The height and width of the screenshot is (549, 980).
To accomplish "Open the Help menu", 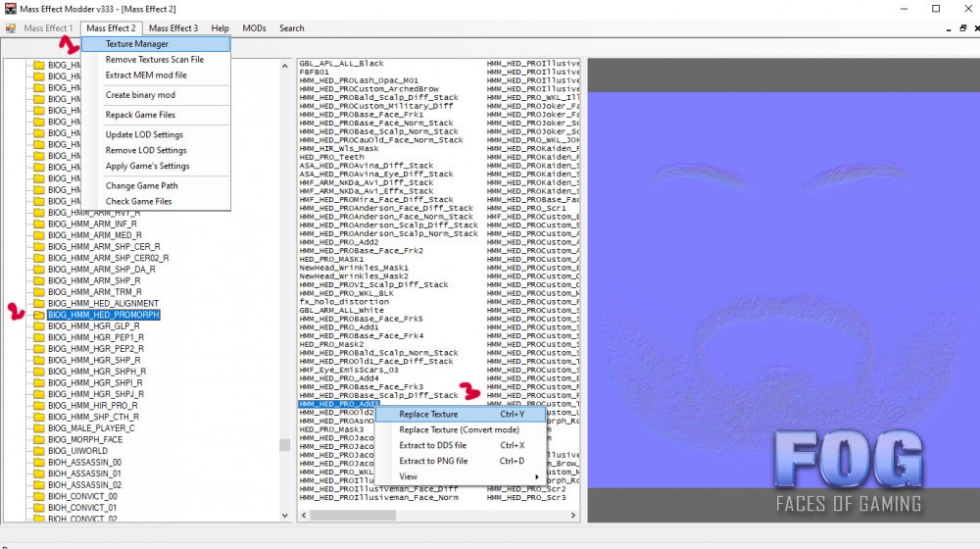I will coord(220,28).
